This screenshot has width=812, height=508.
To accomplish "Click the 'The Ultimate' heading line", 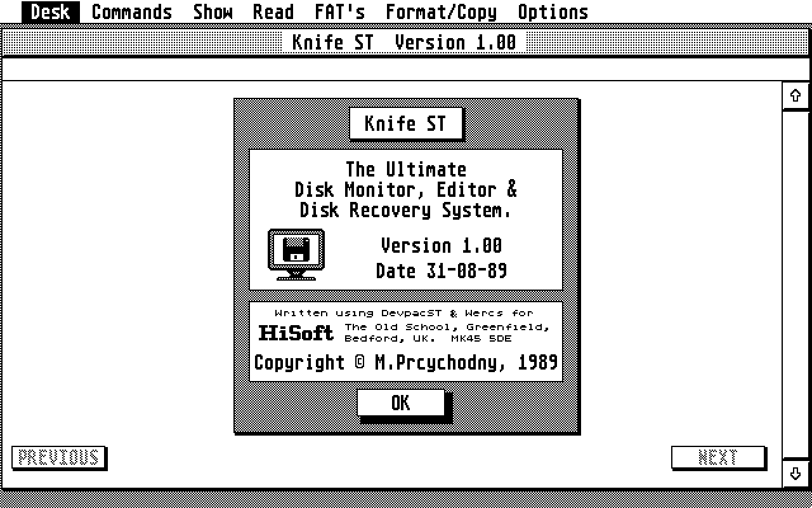I will point(406,170).
